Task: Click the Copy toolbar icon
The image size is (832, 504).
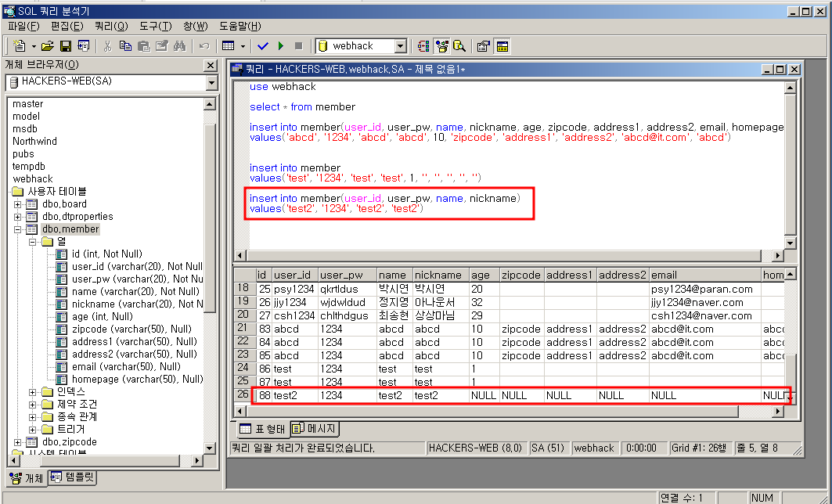Action: tap(125, 46)
